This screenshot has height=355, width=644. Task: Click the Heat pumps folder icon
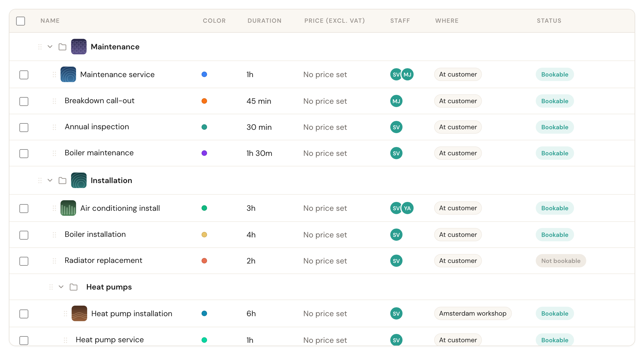[74, 287]
